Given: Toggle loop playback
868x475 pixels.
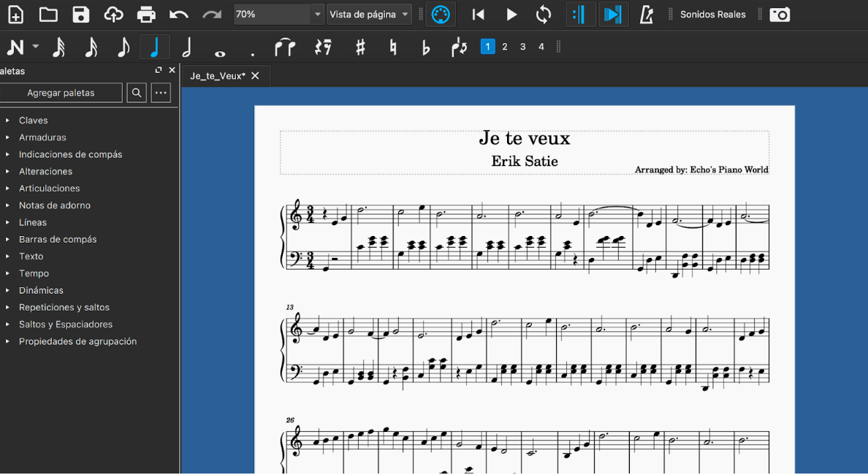Looking at the screenshot, I should (544, 15).
